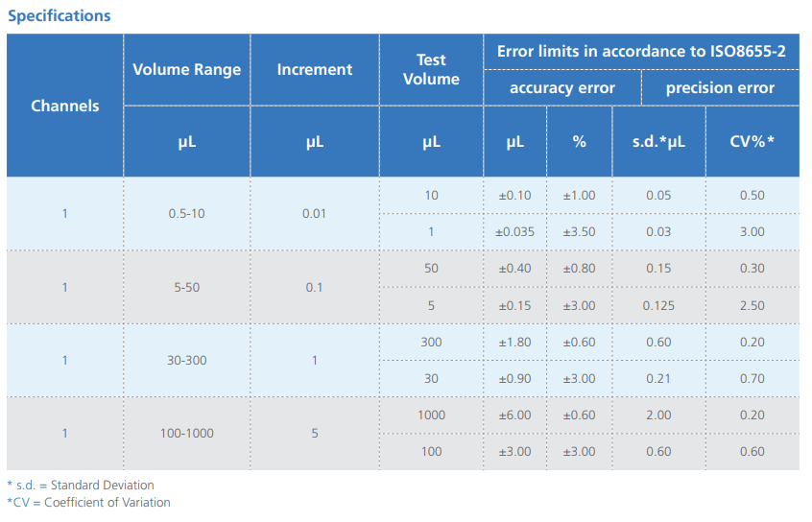This screenshot has height=522, width=812.
Task: Click the 5-50 volume range cell
Action: (186, 288)
